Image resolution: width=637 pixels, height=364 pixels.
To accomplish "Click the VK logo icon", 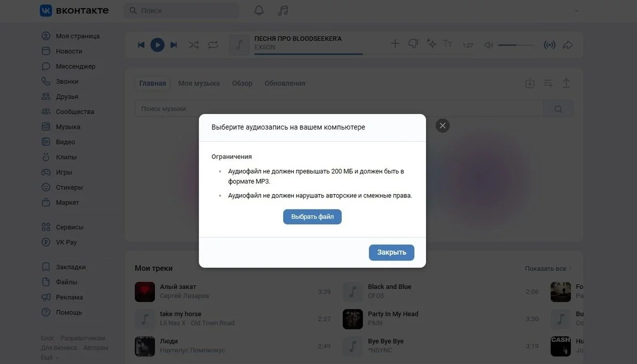I will (46, 10).
